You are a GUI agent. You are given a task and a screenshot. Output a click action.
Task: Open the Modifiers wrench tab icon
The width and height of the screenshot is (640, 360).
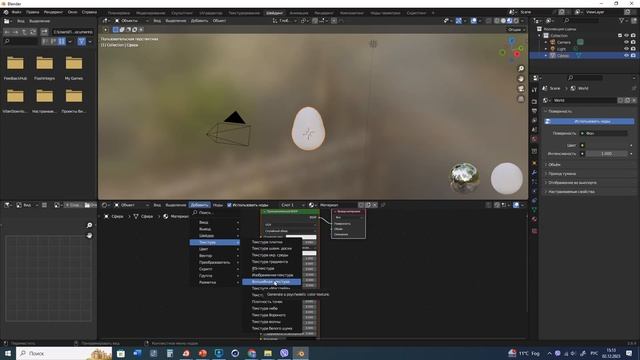pos(534,172)
